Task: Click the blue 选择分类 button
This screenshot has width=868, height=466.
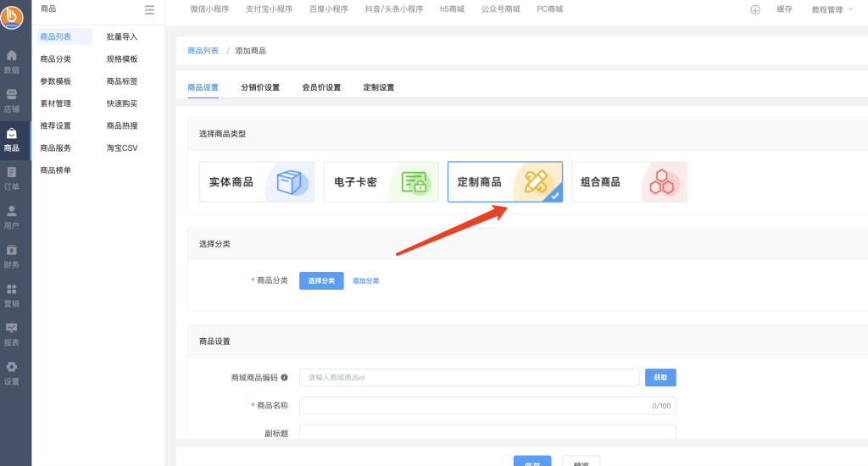Action: [x=321, y=280]
